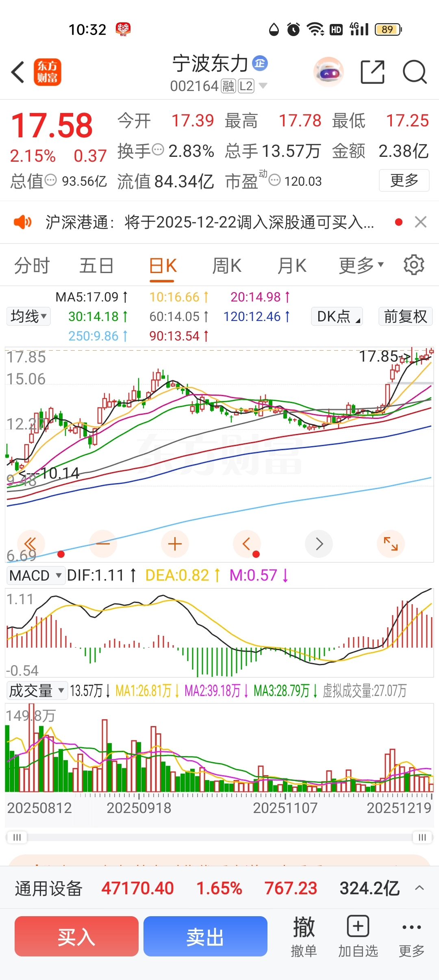
Task: Tap the MACD histogram chart
Action: (219, 632)
